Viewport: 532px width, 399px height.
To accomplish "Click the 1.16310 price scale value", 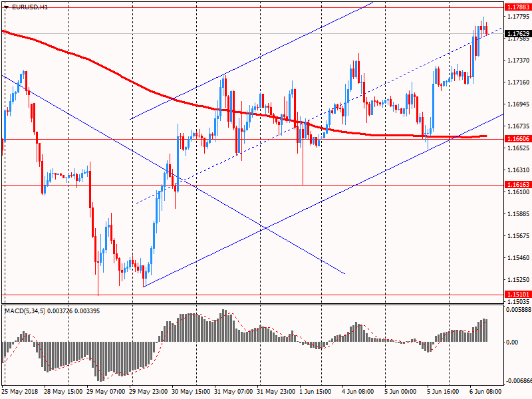I will [518, 170].
